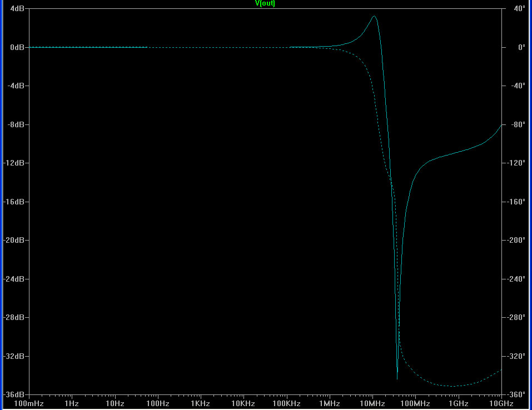Click the -4dB left axis label
The image size is (532, 410).
click(16, 86)
